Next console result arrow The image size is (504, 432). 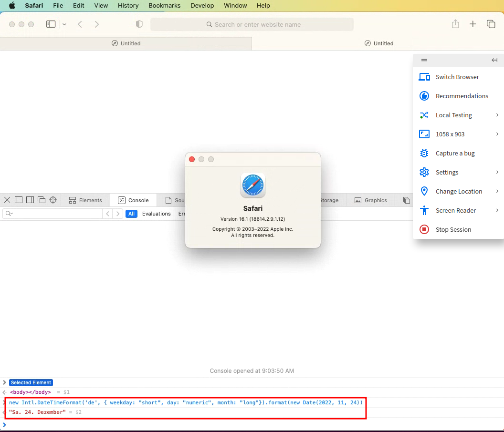pyautogui.click(x=117, y=214)
